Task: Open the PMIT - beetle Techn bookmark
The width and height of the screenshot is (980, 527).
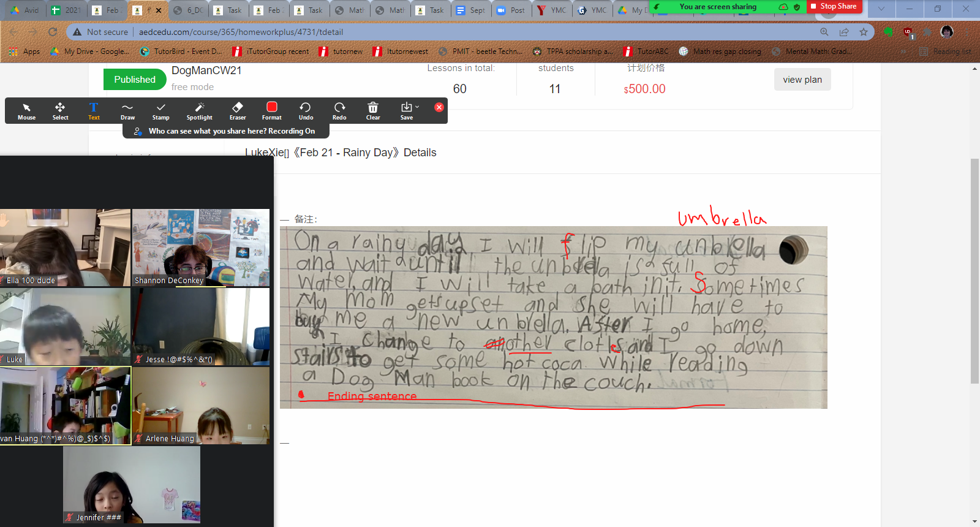Action: click(x=481, y=51)
